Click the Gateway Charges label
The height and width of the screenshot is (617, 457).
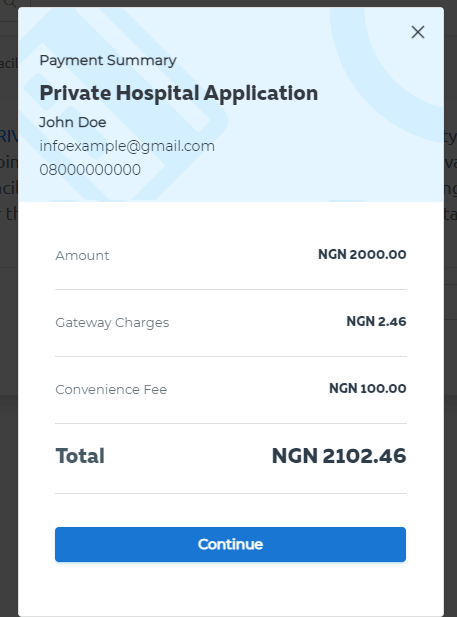pyautogui.click(x=112, y=323)
